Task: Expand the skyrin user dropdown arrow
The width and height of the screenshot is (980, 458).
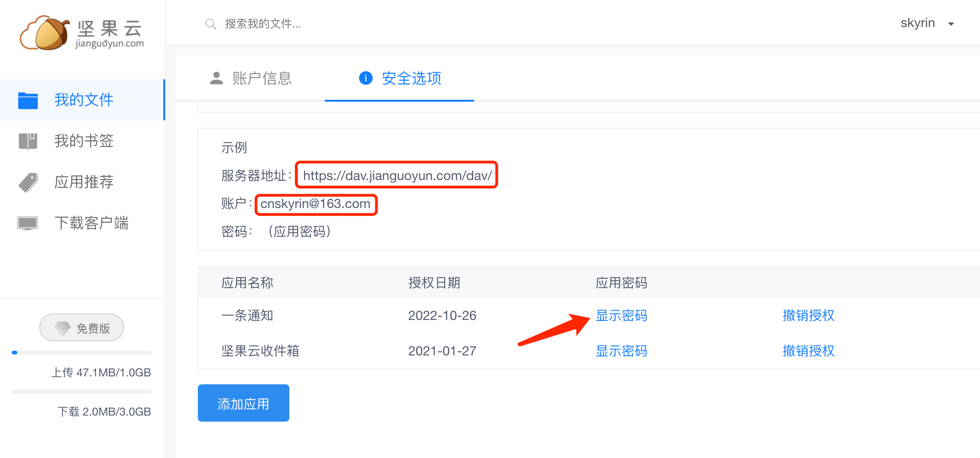Action: pyautogui.click(x=951, y=24)
